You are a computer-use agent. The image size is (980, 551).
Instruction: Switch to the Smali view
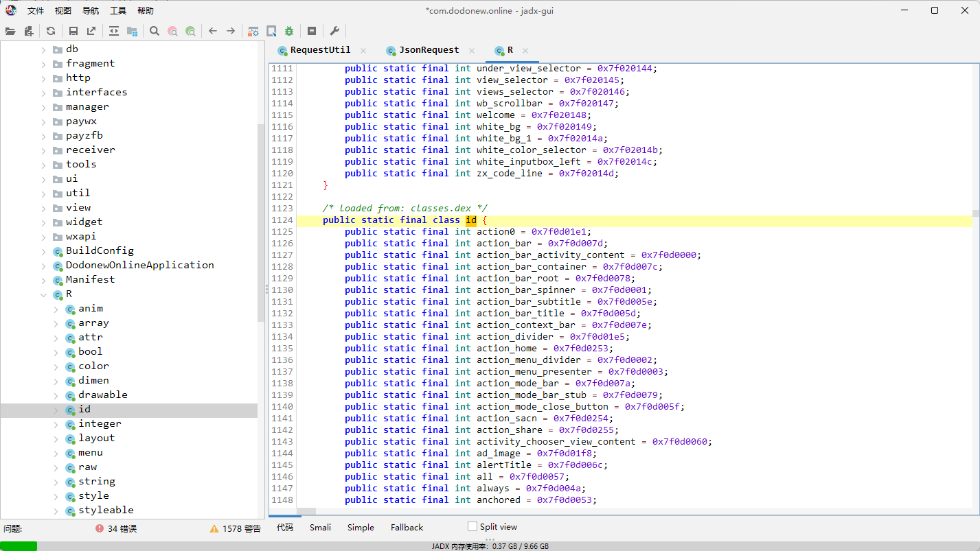click(x=320, y=527)
